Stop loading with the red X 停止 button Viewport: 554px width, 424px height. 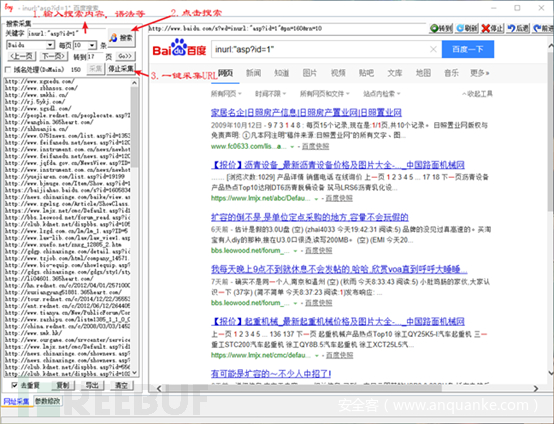coord(492,28)
